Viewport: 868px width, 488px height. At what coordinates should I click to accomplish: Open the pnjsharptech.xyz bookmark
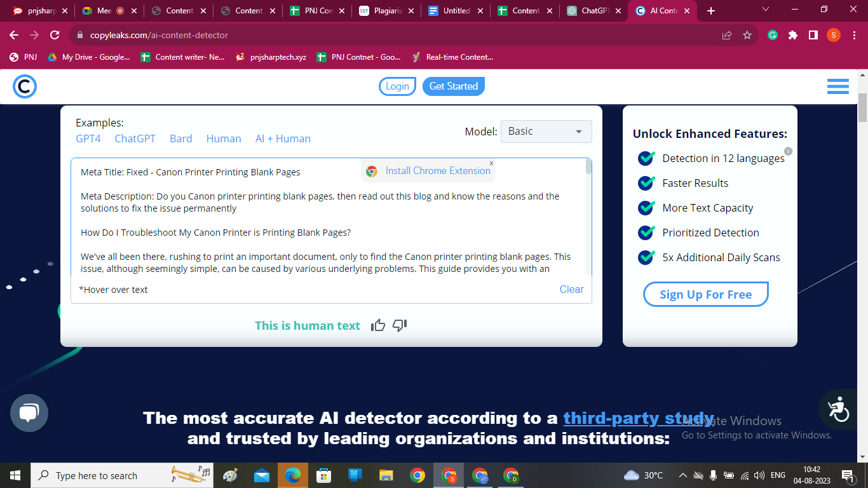click(x=271, y=57)
